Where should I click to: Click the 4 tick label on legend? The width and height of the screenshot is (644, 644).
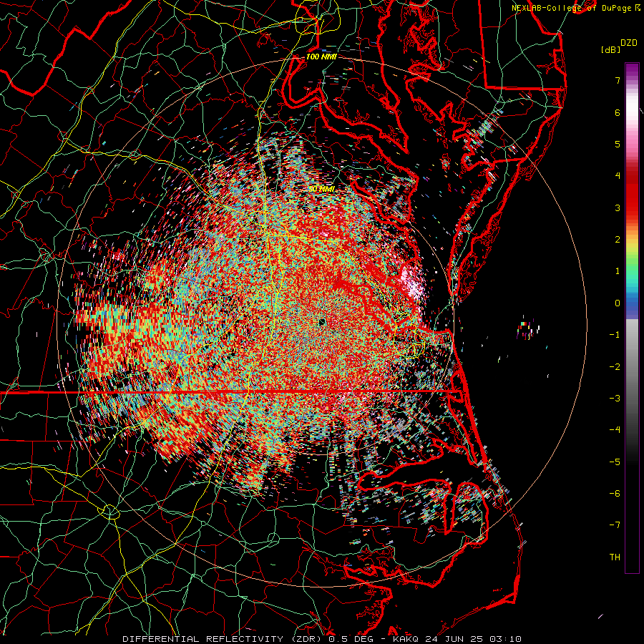tap(618, 176)
